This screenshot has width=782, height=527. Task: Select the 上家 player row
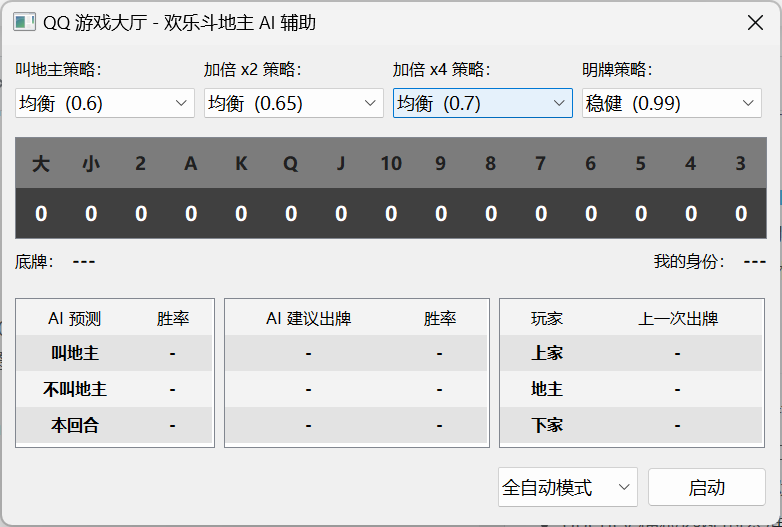click(x=632, y=353)
